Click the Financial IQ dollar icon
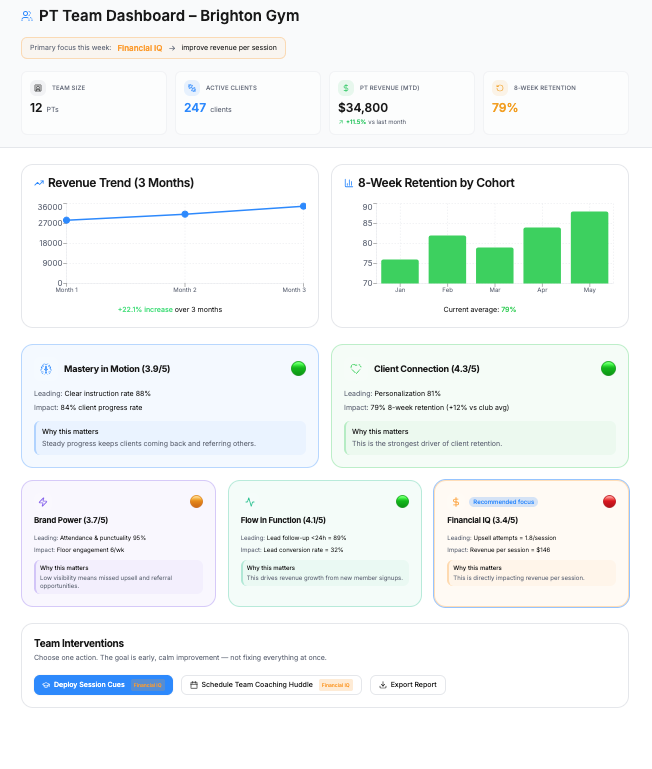652x769 pixels. (456, 502)
